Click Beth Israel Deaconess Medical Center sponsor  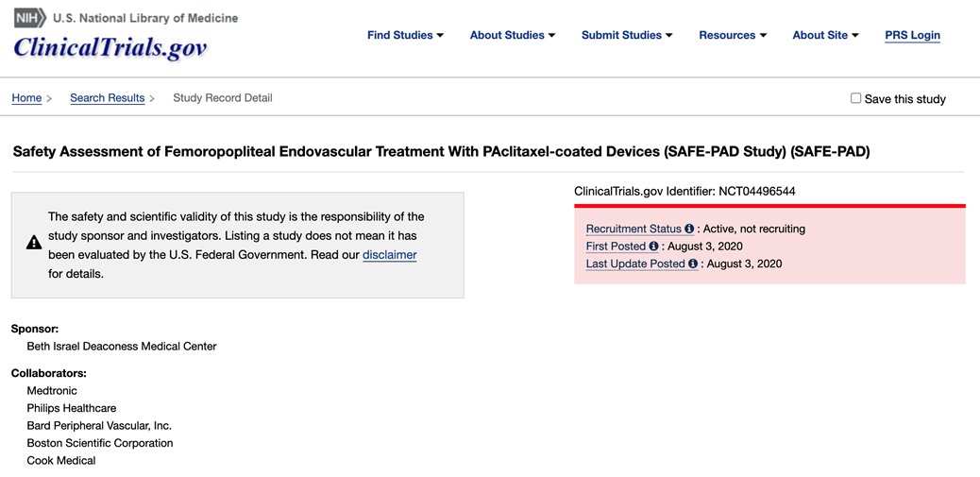point(122,346)
